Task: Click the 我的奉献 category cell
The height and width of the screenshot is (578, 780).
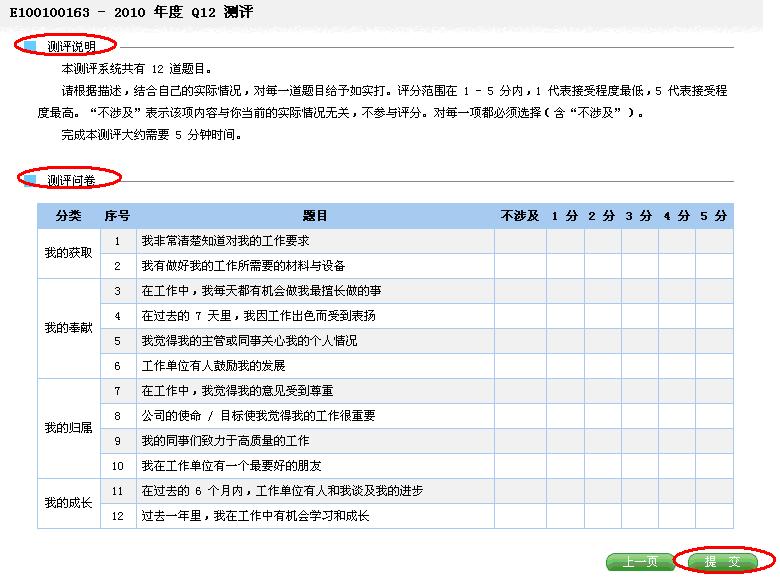Action: [x=68, y=328]
